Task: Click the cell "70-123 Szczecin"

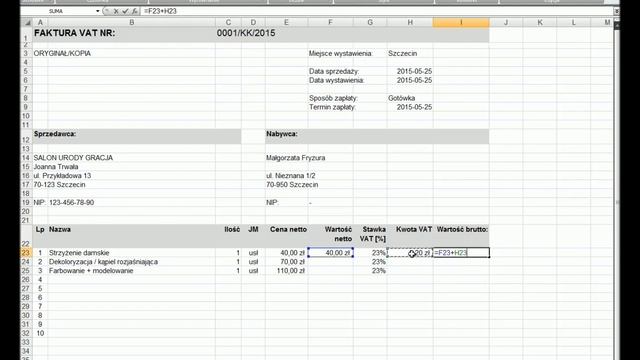Action: 60,184
